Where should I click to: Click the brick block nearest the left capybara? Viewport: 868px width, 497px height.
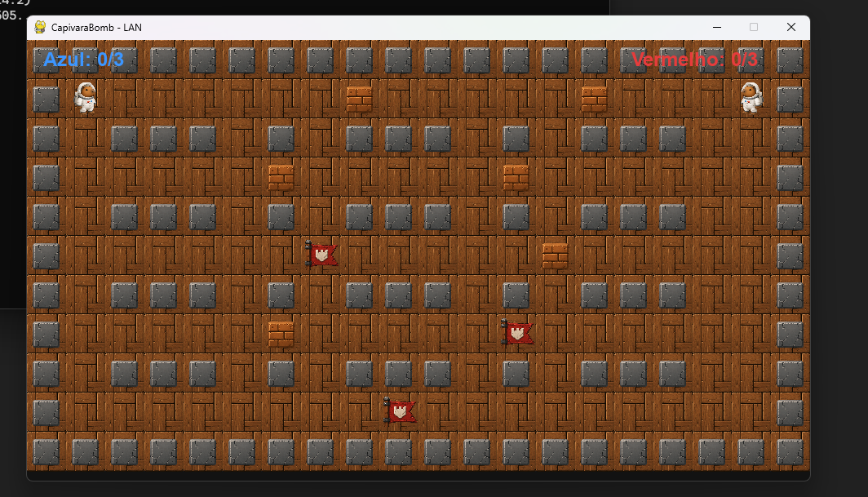(360, 99)
